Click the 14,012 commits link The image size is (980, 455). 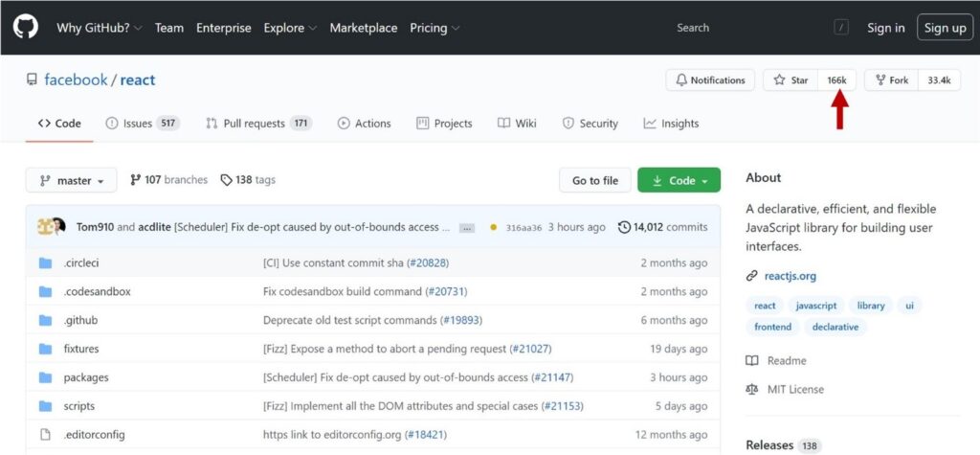click(x=663, y=227)
